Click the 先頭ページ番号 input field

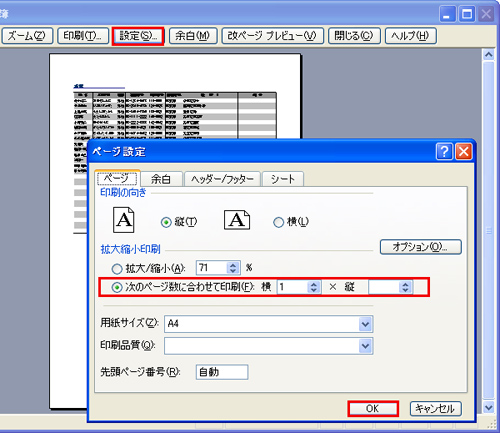(222, 372)
